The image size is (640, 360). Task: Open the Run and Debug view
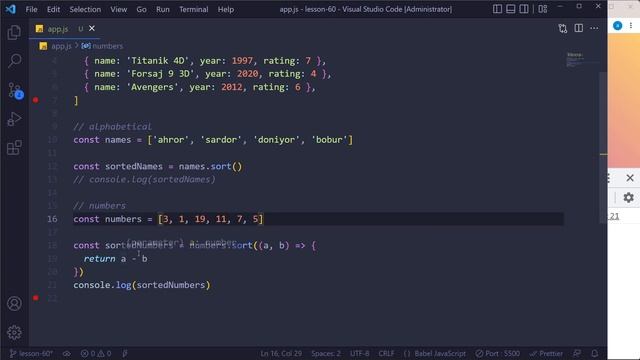14,119
